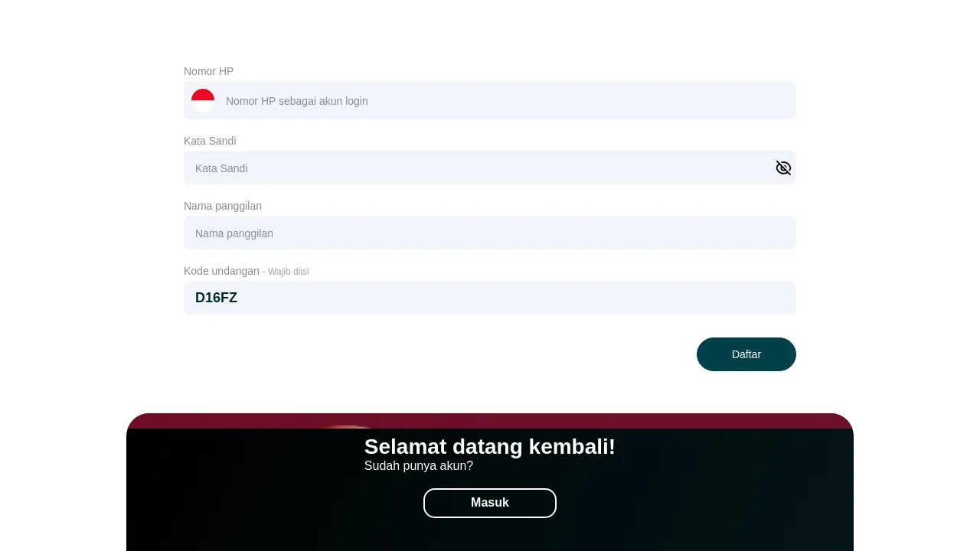Click the maroon strip atop the welcome card

(490, 421)
